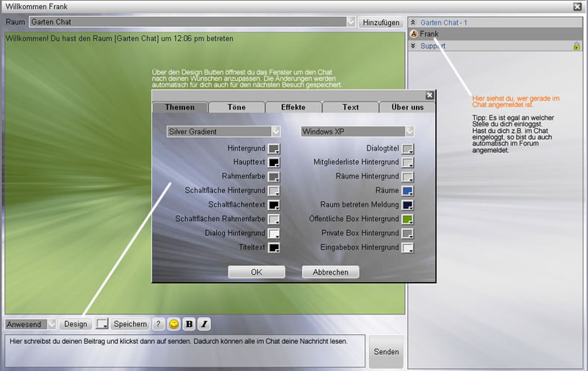Click the avatar icon next to Frank

tap(414, 34)
